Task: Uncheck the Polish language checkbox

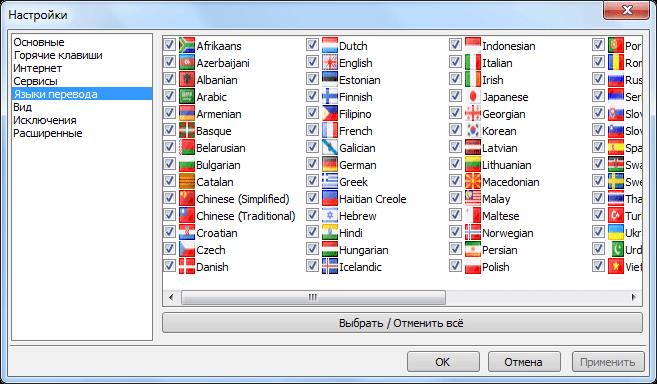Action: 455,265
